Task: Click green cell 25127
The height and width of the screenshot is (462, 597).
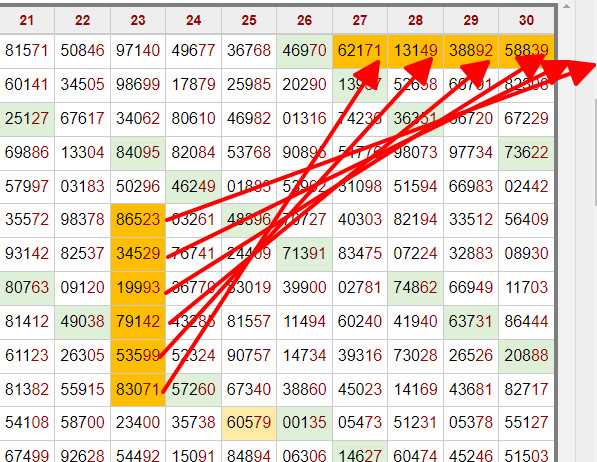Action: (x=27, y=119)
